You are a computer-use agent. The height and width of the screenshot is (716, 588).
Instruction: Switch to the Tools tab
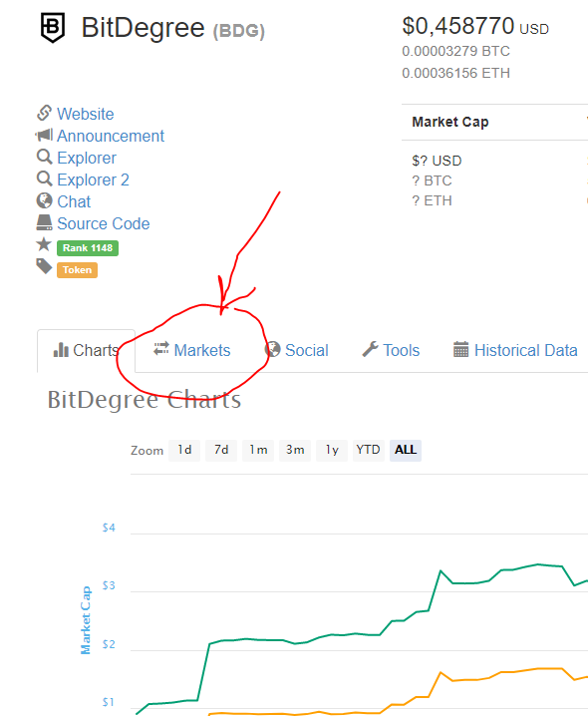(x=392, y=350)
